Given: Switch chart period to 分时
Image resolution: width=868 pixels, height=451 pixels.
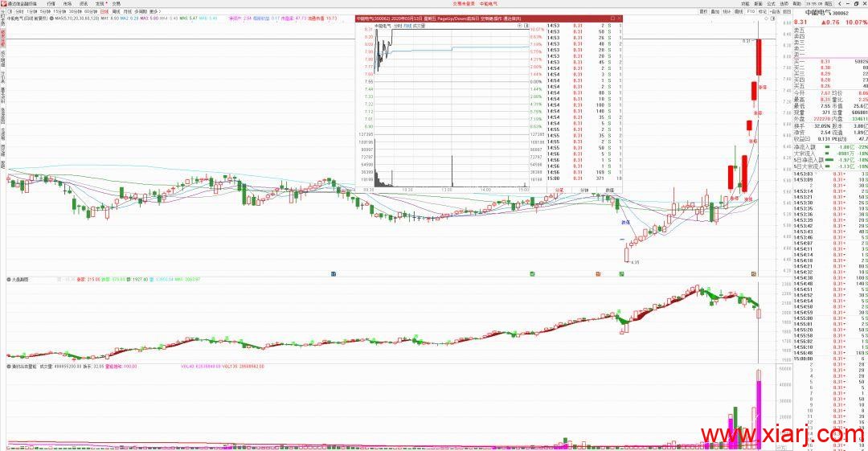Looking at the screenshot, I should [19, 11].
